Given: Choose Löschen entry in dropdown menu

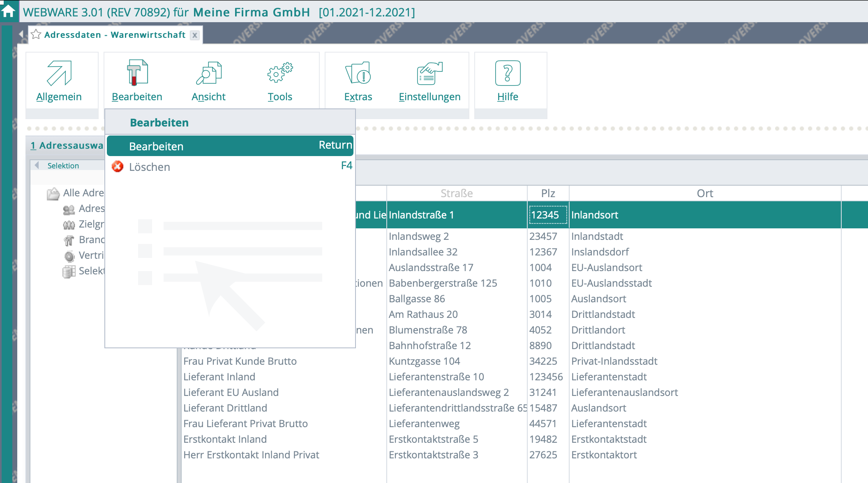Looking at the screenshot, I should pos(150,167).
